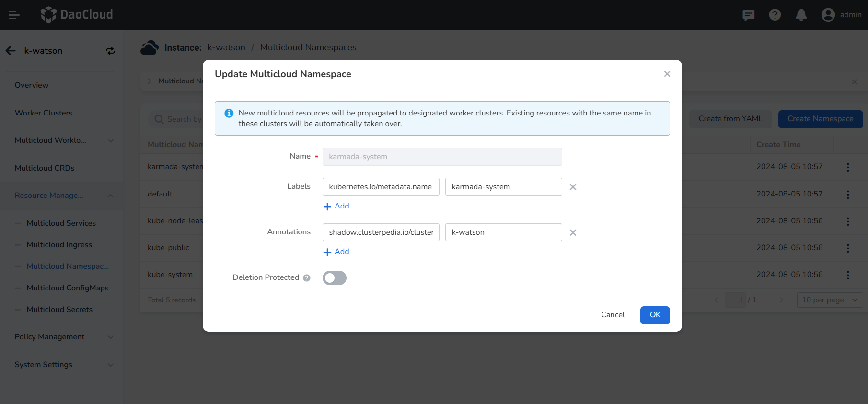Click OK to save the namespace
The width and height of the screenshot is (868, 404).
[x=655, y=315]
